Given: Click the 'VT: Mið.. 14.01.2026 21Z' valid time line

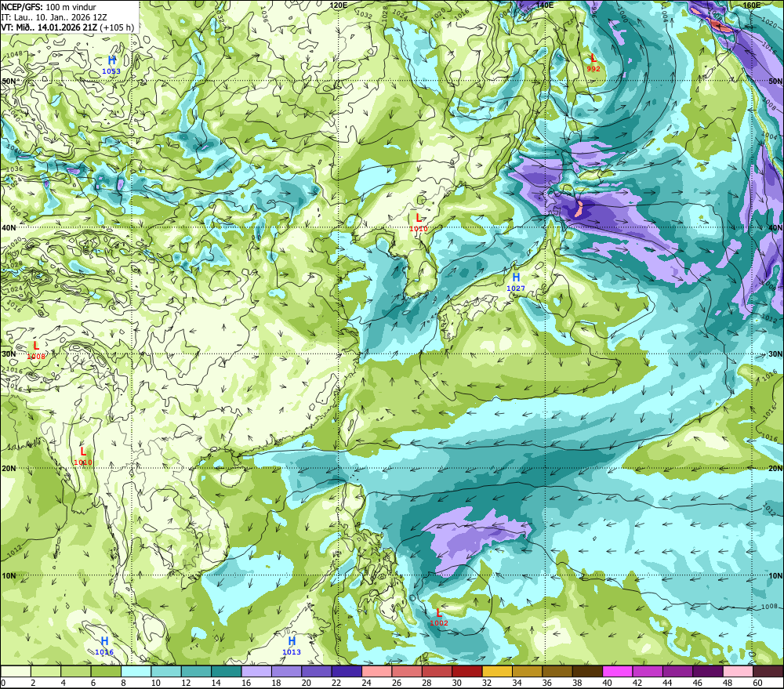Looking at the screenshot, I should tap(67, 27).
